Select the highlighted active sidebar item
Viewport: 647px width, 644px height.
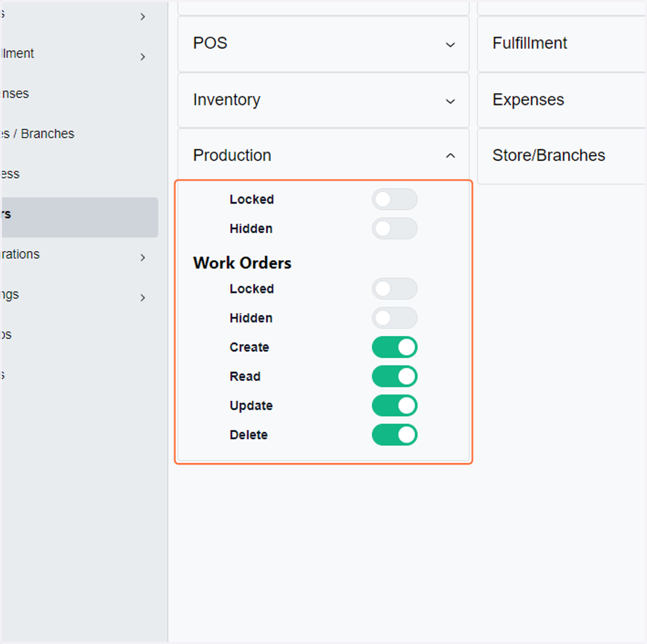(x=79, y=217)
